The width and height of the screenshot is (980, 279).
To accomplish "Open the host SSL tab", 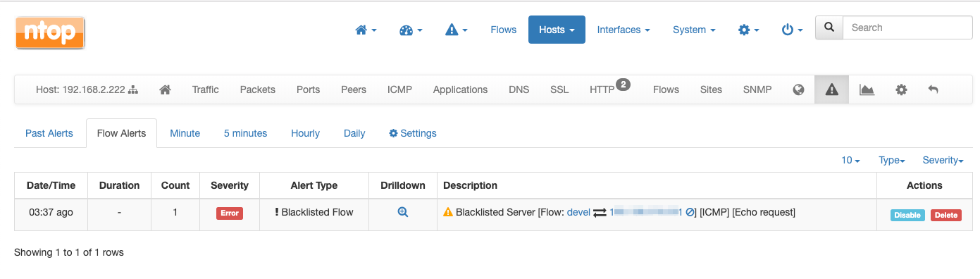I will pos(559,89).
